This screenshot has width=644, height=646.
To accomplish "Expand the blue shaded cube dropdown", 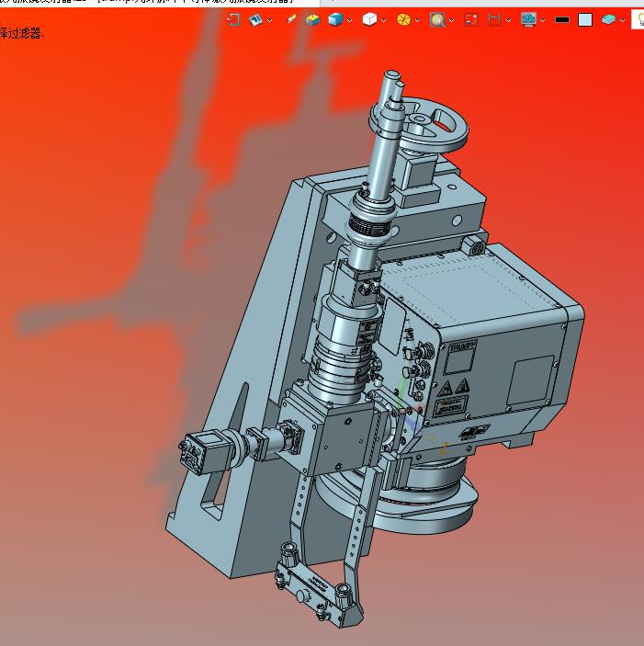I will click(x=350, y=20).
